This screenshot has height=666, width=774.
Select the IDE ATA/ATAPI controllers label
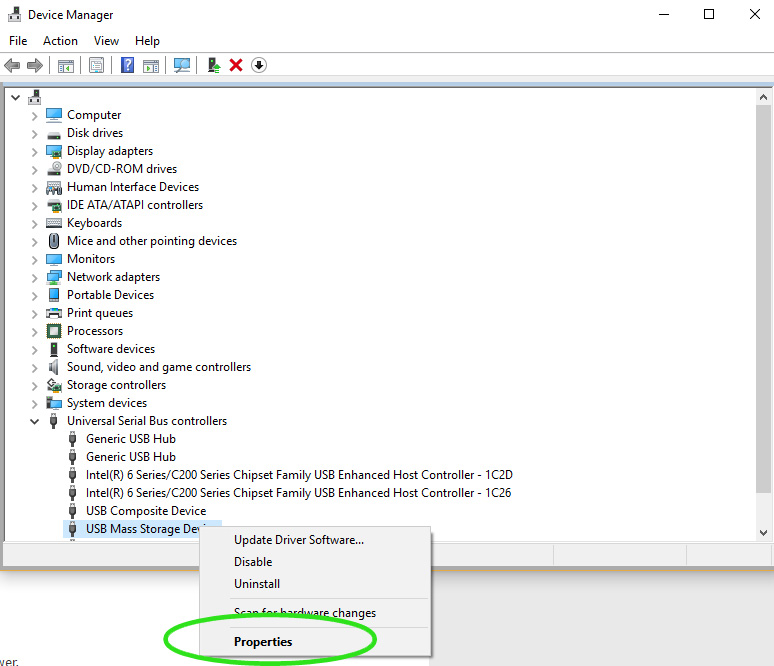[x=135, y=205]
